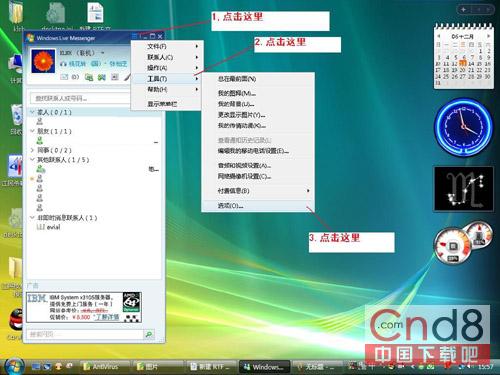The height and width of the screenshot is (375, 500).
Task: Click the show desktop quick launch icon
Action: (x=36, y=367)
